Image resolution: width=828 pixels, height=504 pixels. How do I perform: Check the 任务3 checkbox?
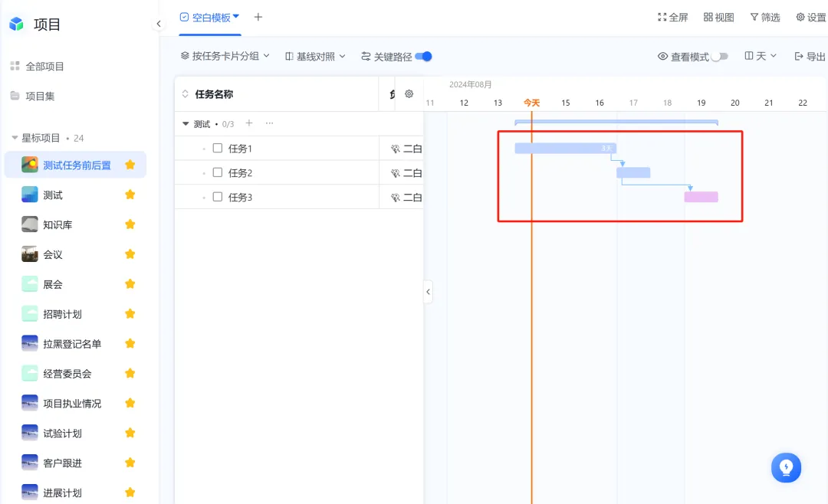pos(218,197)
